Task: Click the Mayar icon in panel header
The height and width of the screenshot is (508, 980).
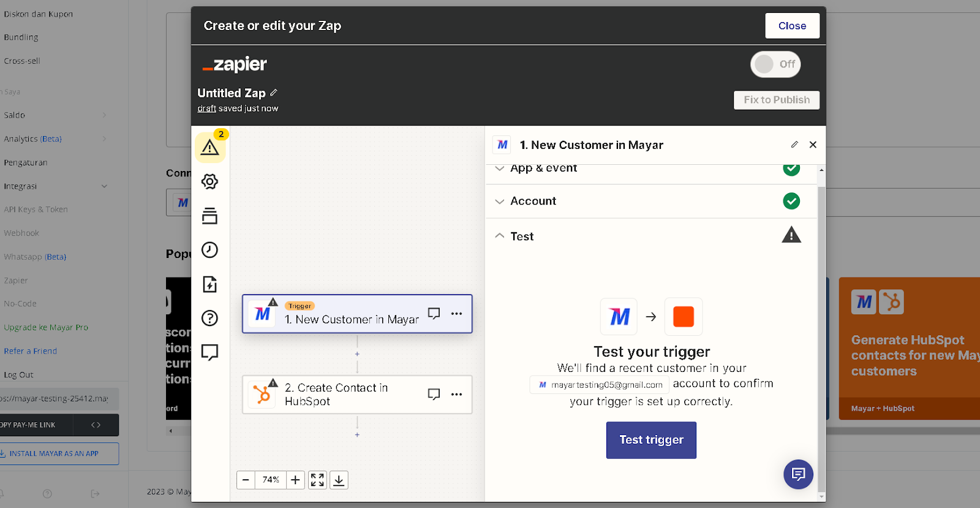Action: click(502, 145)
